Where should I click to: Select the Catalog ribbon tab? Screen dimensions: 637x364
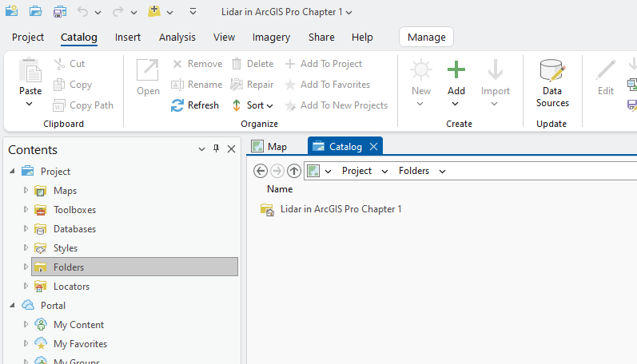coord(79,38)
